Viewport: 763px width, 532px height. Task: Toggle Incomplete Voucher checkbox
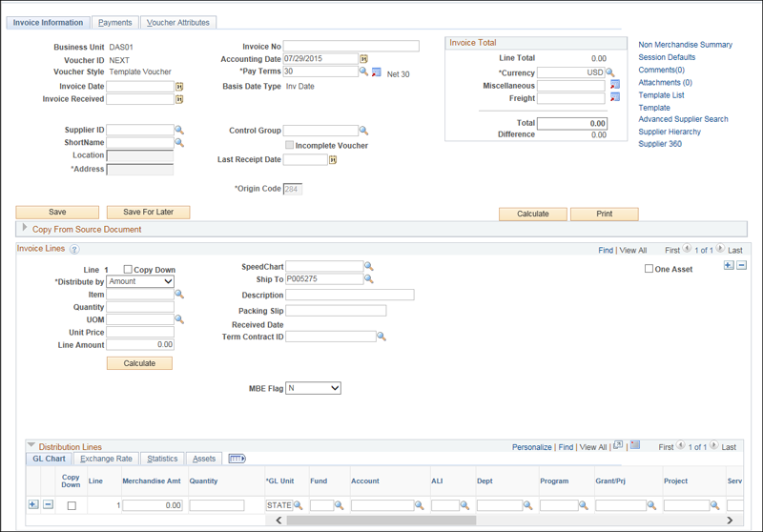click(290, 145)
